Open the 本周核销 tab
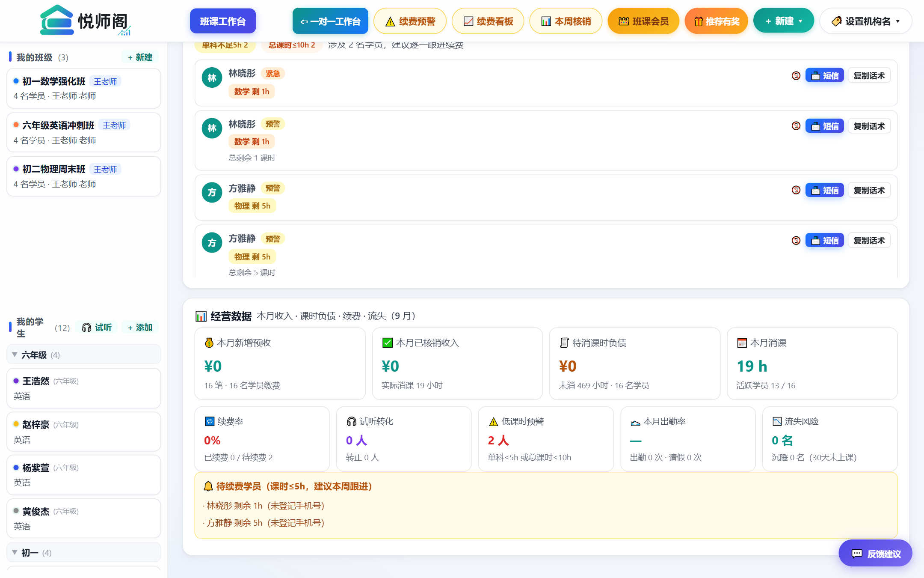The height and width of the screenshot is (578, 924). (x=566, y=21)
